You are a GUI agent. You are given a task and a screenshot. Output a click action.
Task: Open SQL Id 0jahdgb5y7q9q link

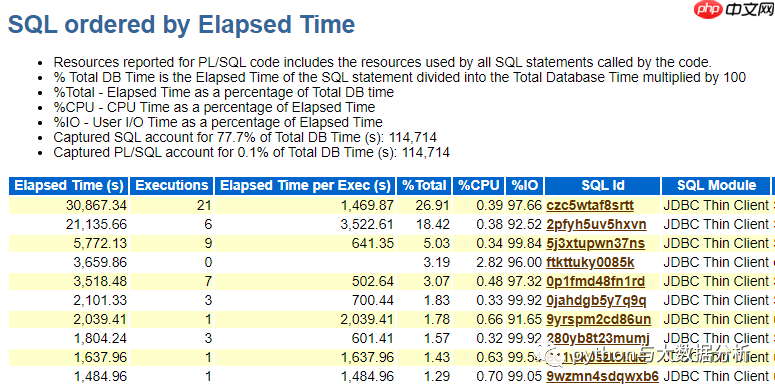click(x=596, y=300)
